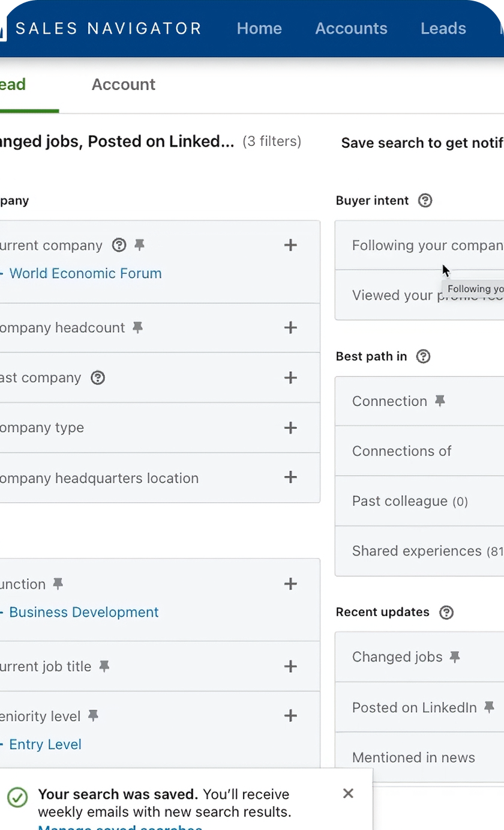504x830 pixels.
Task: Click the Buyer intent section heading
Action: pos(372,201)
